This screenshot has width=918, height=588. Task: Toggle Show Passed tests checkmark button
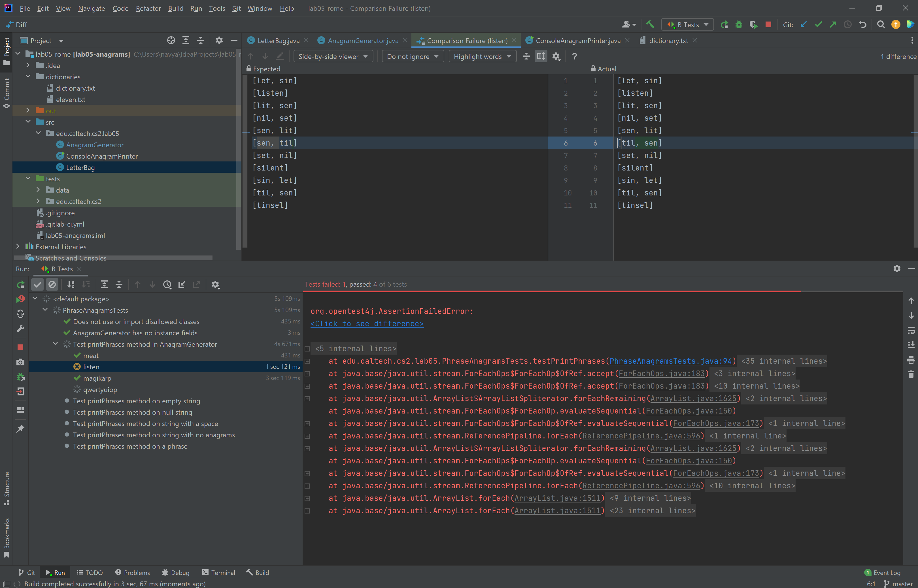coord(37,284)
